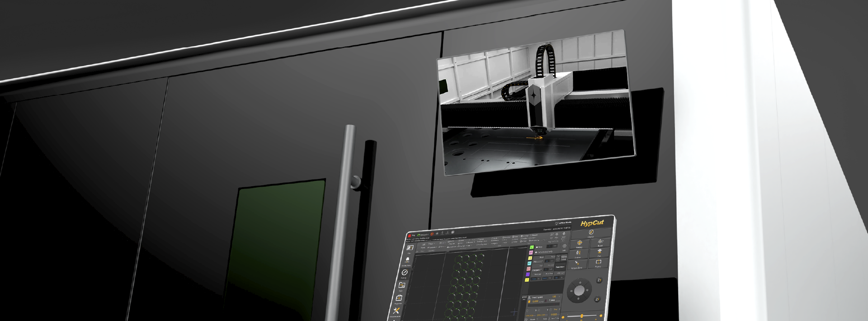Screen dimensions: 868x321
Task: Click the Return Zero icon button
Action: point(578,263)
